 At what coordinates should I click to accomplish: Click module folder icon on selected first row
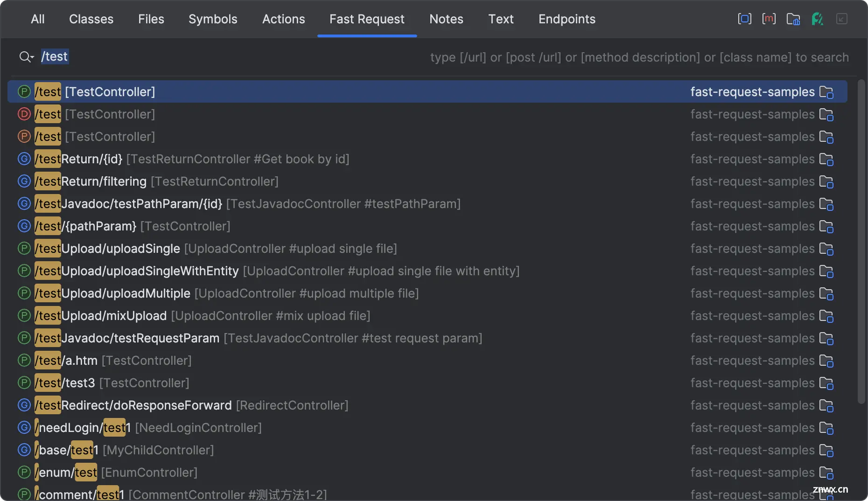coord(826,92)
